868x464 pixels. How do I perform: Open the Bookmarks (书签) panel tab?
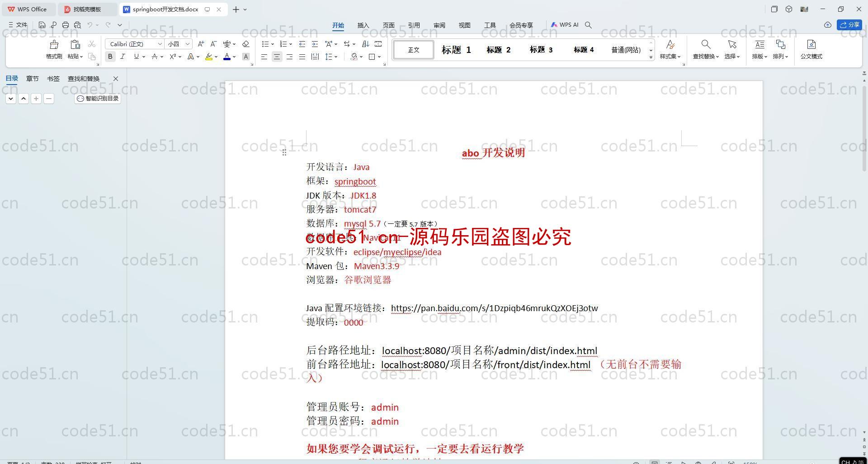click(x=53, y=79)
